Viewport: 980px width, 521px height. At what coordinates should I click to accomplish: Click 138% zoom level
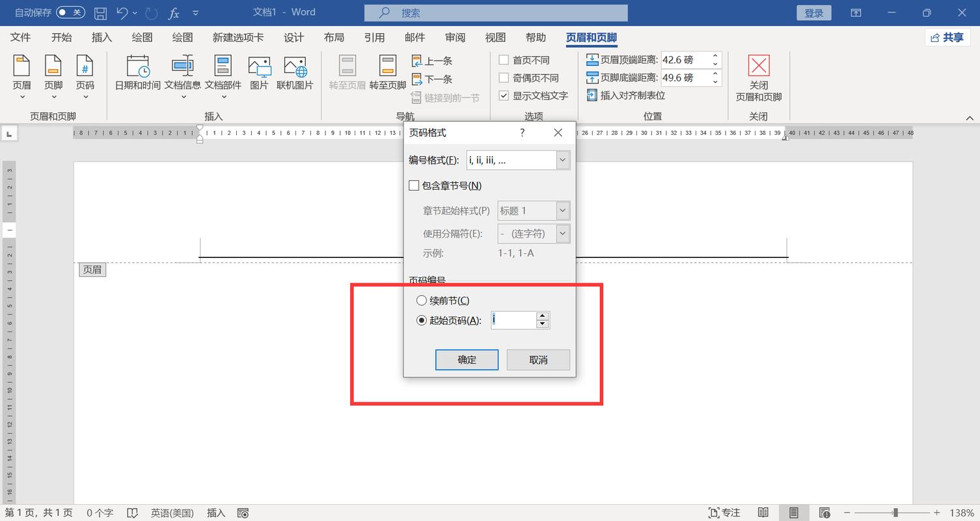961,513
